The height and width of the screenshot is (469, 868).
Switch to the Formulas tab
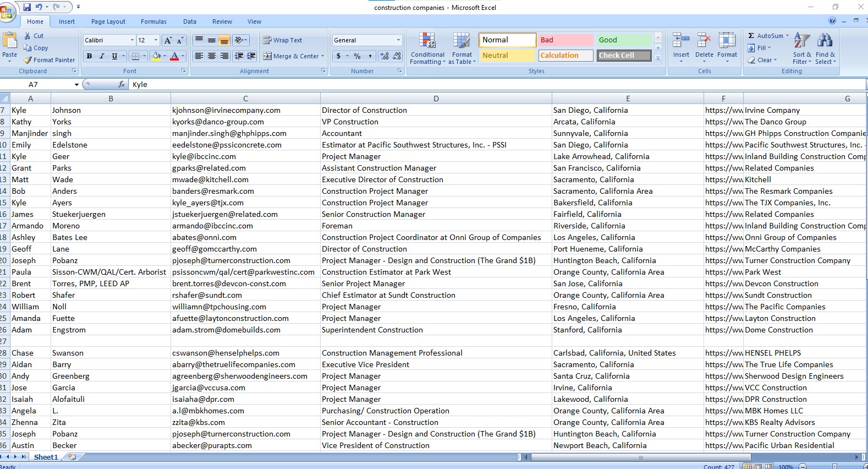[x=153, y=21]
